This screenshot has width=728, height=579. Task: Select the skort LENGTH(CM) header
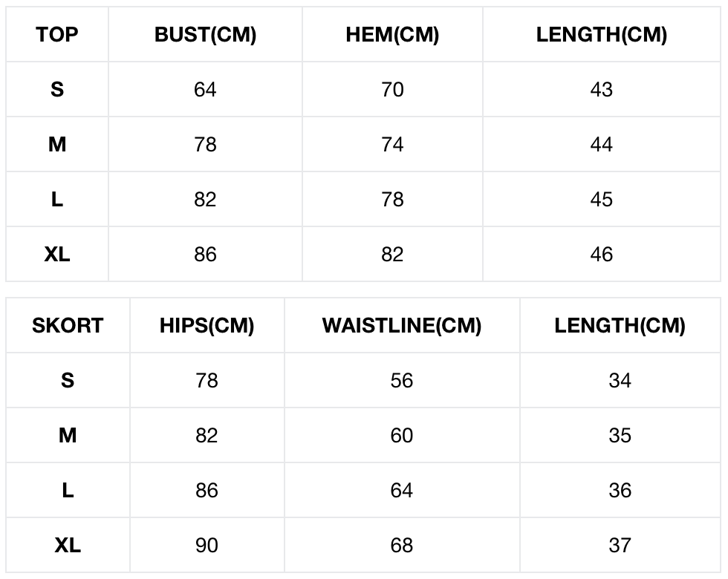click(x=620, y=326)
